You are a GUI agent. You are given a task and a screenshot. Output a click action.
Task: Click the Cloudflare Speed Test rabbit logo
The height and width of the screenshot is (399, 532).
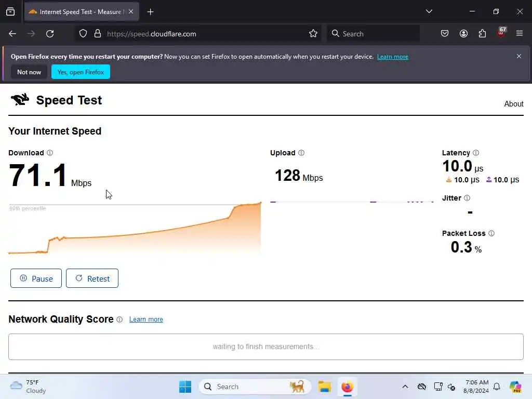pyautogui.click(x=20, y=99)
